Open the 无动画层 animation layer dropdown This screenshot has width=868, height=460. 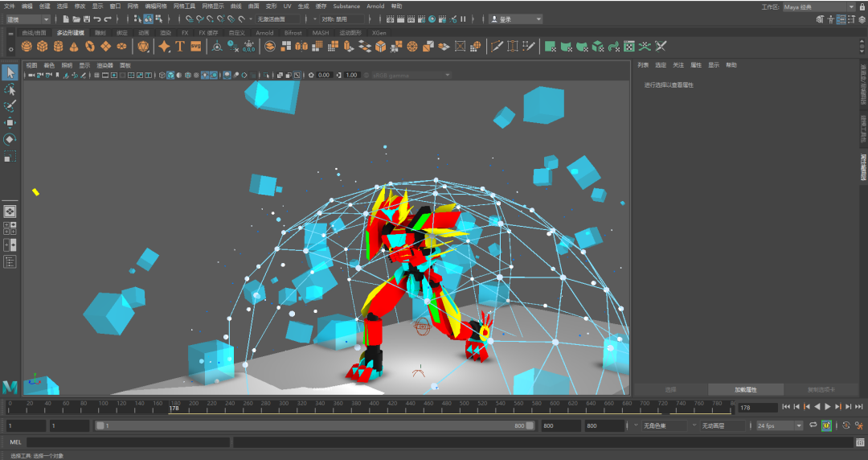723,425
